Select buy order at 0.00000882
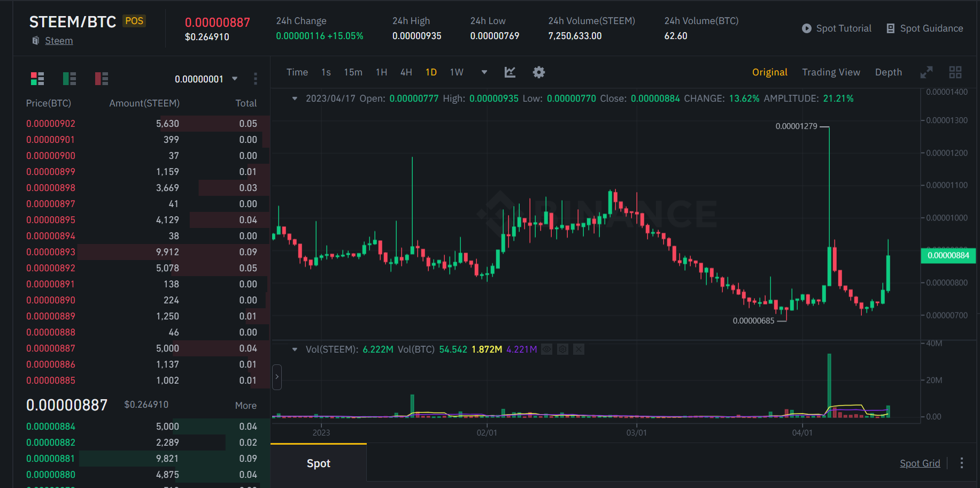980x488 pixels. coord(142,443)
